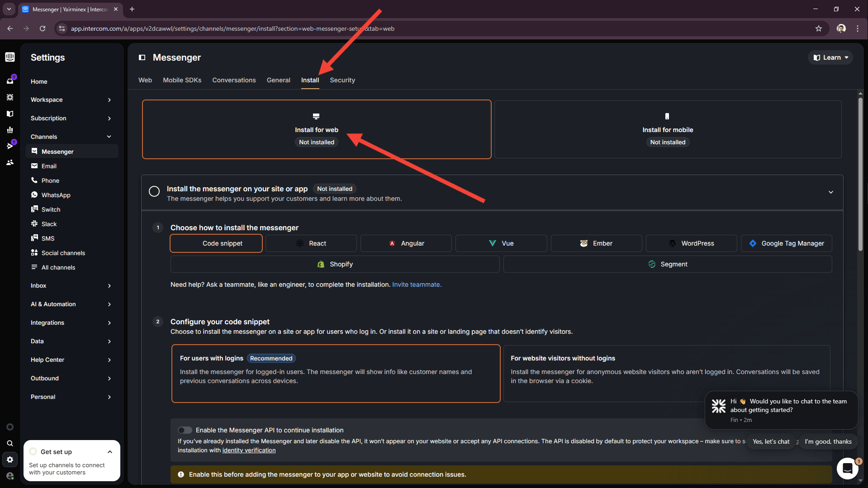
Task: Switch to the Conversations tab
Action: (x=234, y=80)
